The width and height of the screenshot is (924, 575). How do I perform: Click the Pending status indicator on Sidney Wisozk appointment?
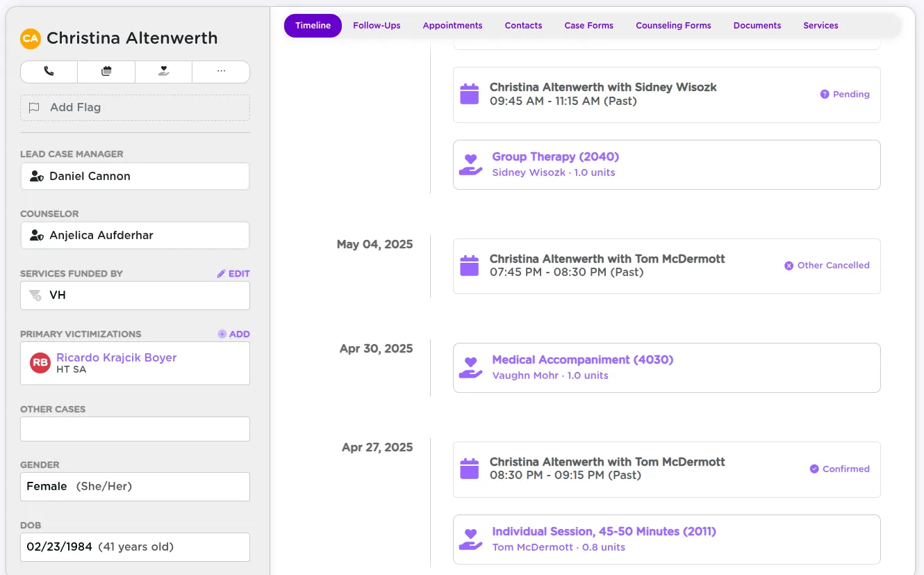click(845, 94)
